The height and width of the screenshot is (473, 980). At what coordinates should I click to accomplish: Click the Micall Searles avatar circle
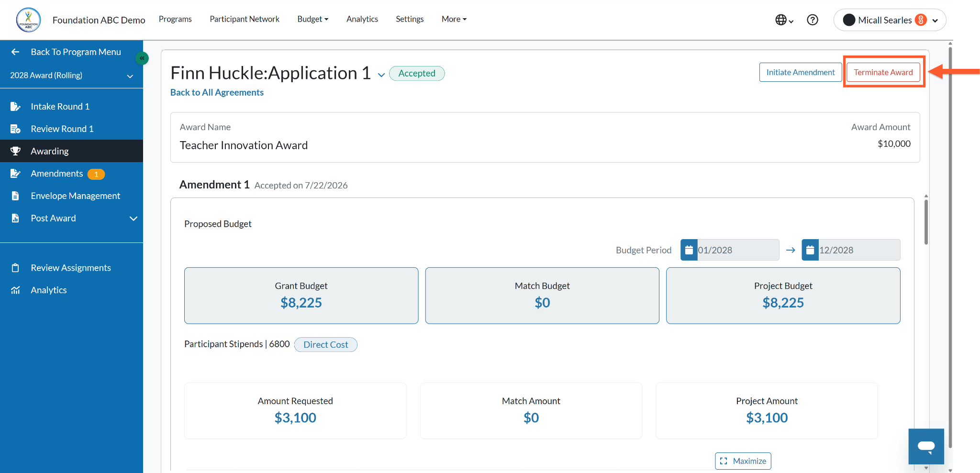[x=849, y=20]
